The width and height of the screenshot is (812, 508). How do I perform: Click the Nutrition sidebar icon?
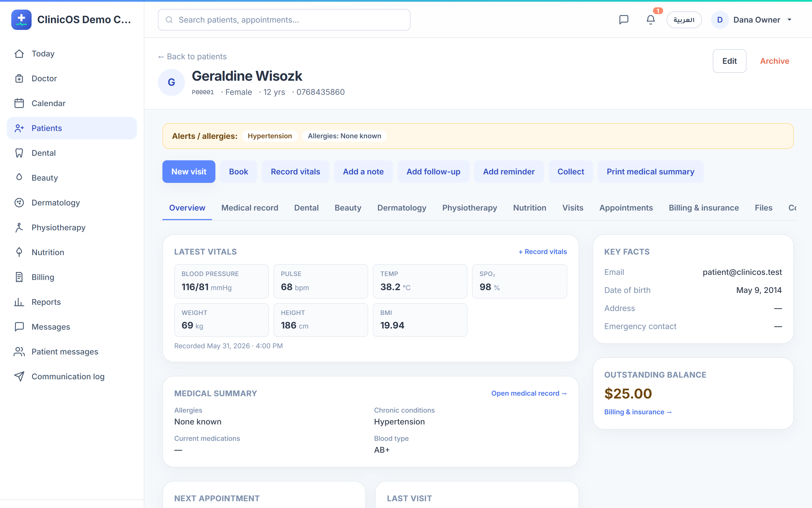[x=19, y=252]
